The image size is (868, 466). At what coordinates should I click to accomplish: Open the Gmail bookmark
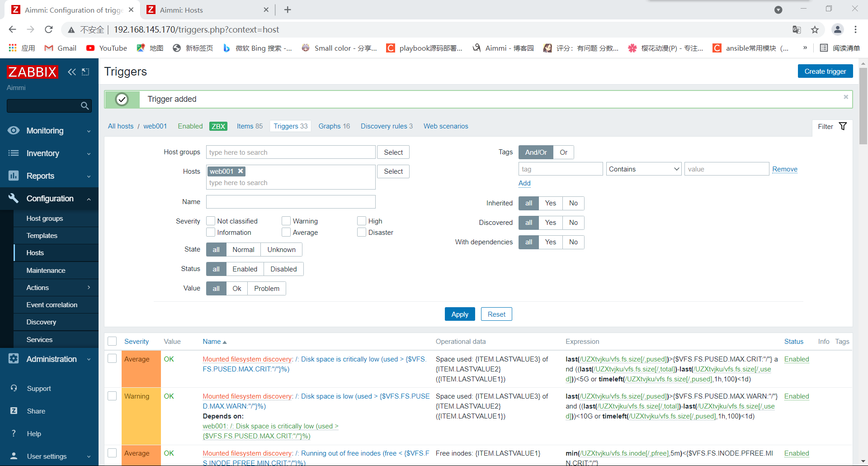tap(61, 48)
